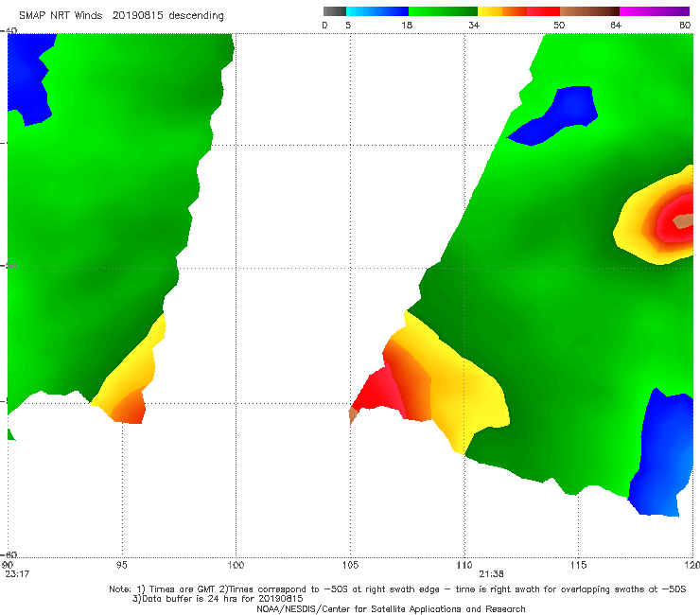The height and width of the screenshot is (615, 700).
Task: Click the '5' label under the color bar
Action: (348, 26)
